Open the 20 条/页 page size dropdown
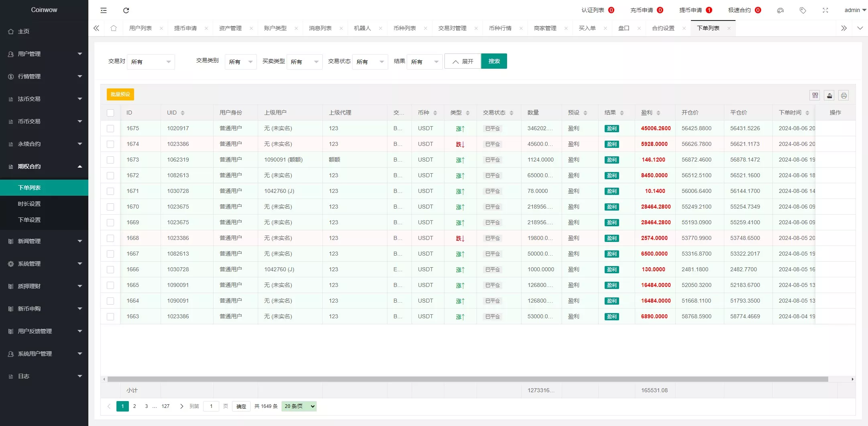The width and height of the screenshot is (868, 426). point(299,406)
